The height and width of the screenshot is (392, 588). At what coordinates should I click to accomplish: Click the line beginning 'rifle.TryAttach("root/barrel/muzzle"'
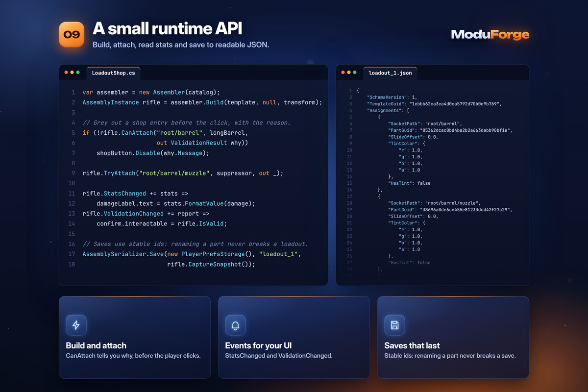(x=183, y=173)
